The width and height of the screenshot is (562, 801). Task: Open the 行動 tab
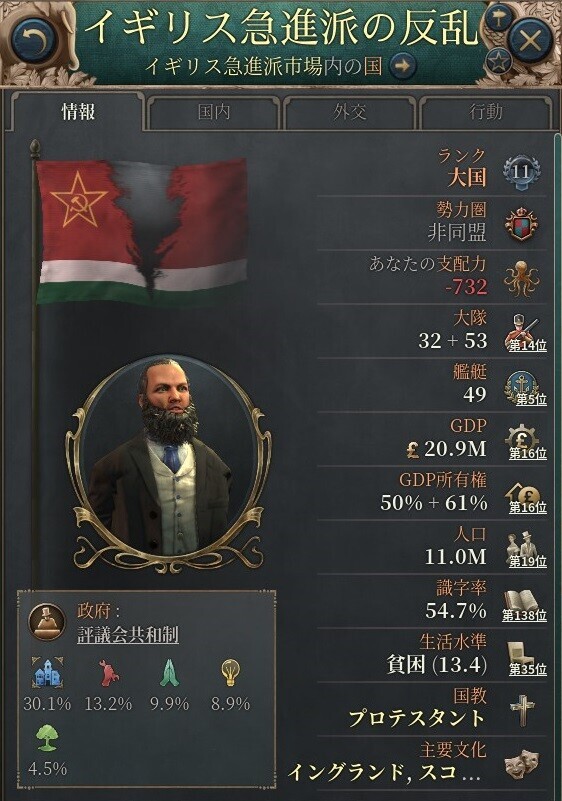(x=485, y=112)
